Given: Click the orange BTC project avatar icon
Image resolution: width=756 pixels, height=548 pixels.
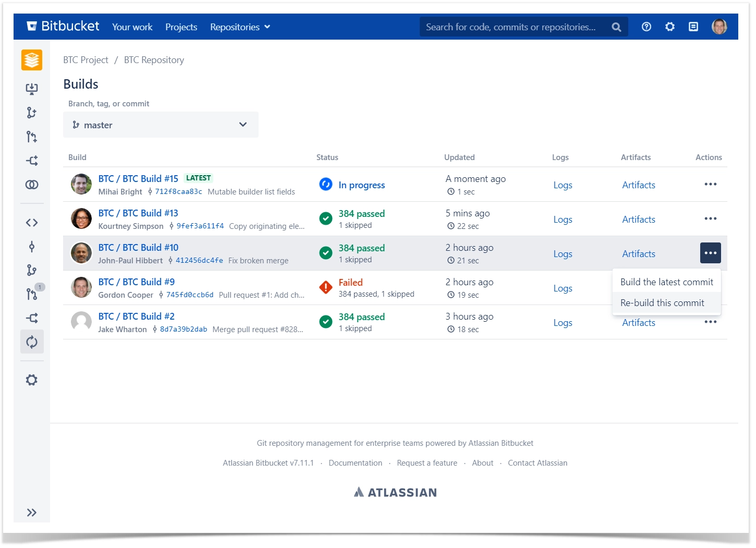Looking at the screenshot, I should pos(32,60).
